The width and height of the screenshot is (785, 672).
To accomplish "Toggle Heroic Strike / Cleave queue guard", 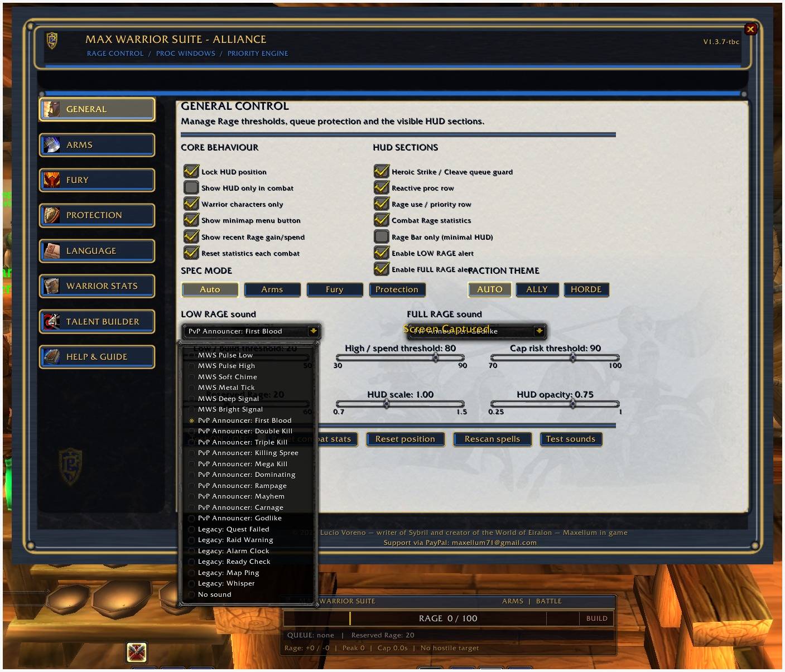I will (x=382, y=171).
